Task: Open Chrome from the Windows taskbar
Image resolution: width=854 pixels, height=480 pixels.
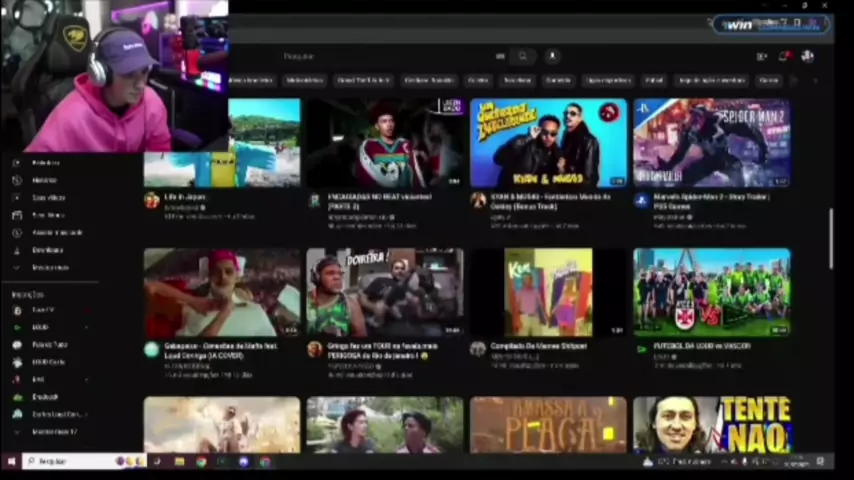Action: pos(201,462)
